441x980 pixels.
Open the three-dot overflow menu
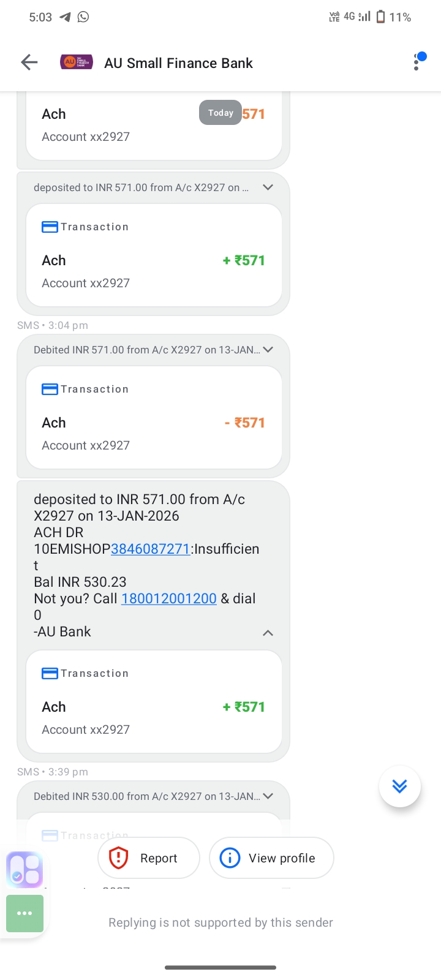coord(417,62)
